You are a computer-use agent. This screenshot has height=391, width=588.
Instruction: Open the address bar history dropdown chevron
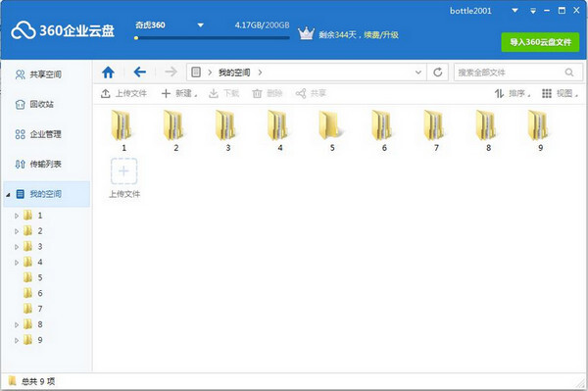[418, 73]
